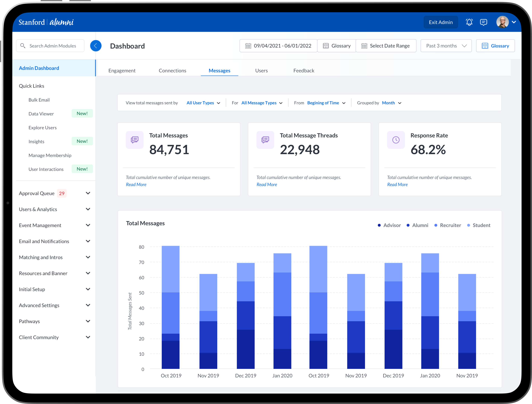Switch to the Feedback tab
Screen dimensions: 532x404
click(x=303, y=70)
